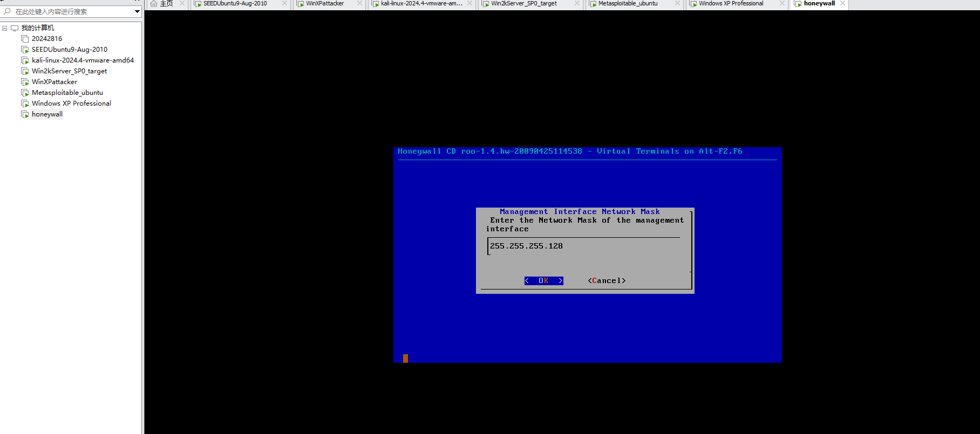Select the 我的计算机 tree item
Image resolution: width=980 pixels, height=434 pixels.
(37, 28)
